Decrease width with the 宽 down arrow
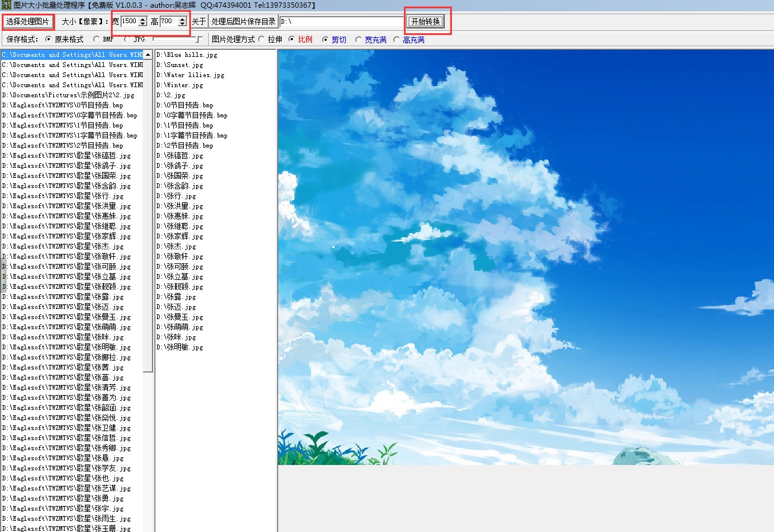Image resolution: width=774 pixels, height=532 pixels. click(x=142, y=24)
